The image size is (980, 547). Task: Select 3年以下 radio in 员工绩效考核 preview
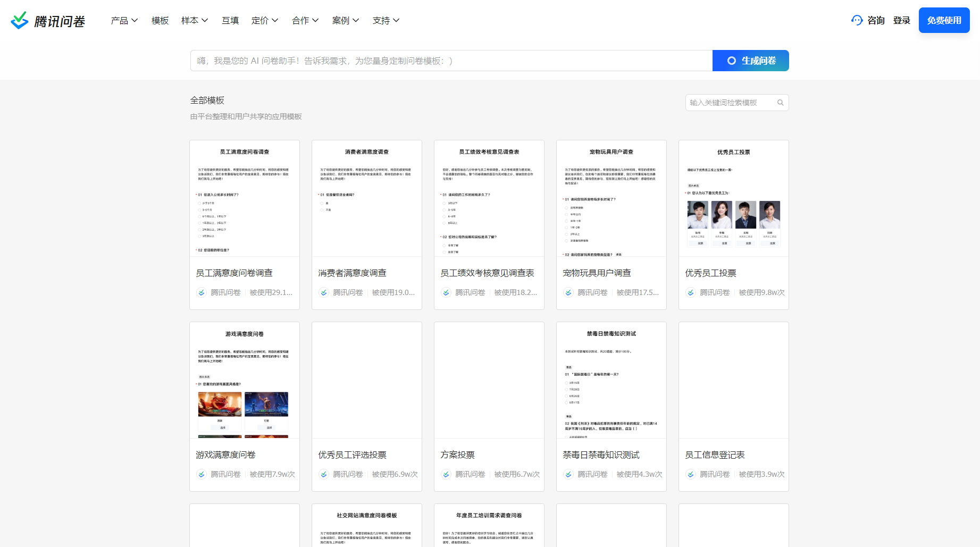click(x=443, y=203)
